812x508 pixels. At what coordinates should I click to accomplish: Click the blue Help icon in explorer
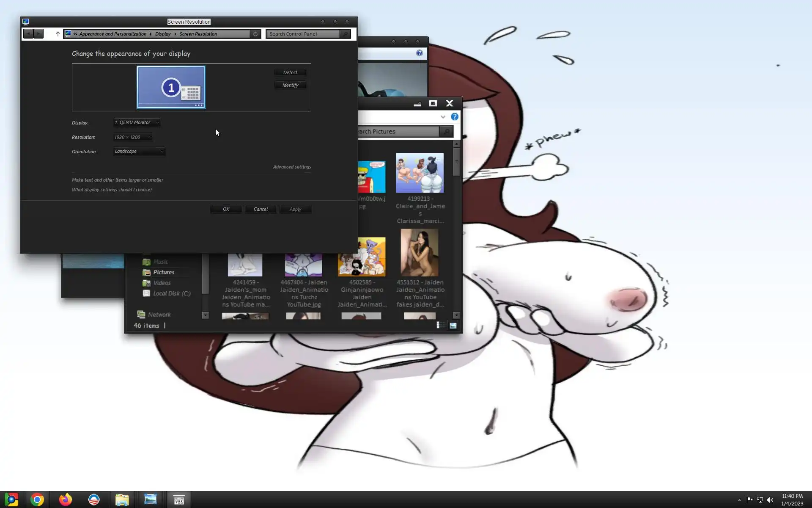pyautogui.click(x=455, y=117)
